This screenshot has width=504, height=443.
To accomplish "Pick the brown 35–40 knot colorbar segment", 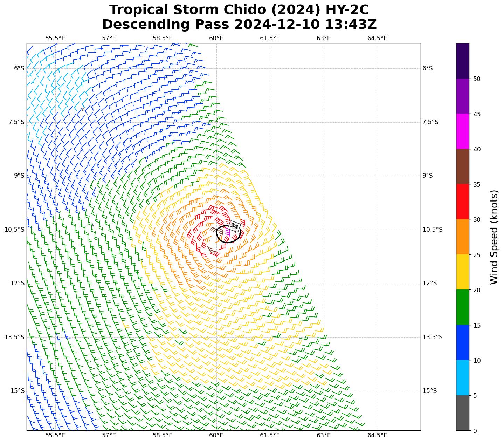I will click(462, 166).
